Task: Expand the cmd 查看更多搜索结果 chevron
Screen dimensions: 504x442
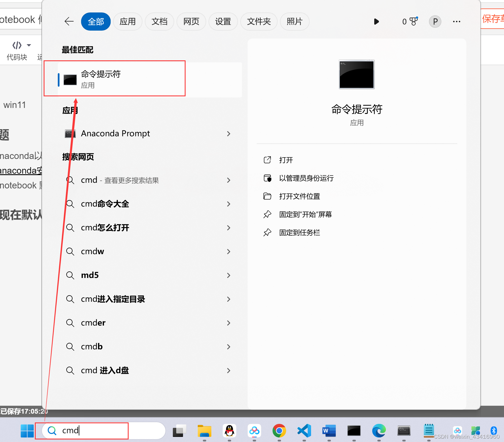Action: tap(229, 180)
